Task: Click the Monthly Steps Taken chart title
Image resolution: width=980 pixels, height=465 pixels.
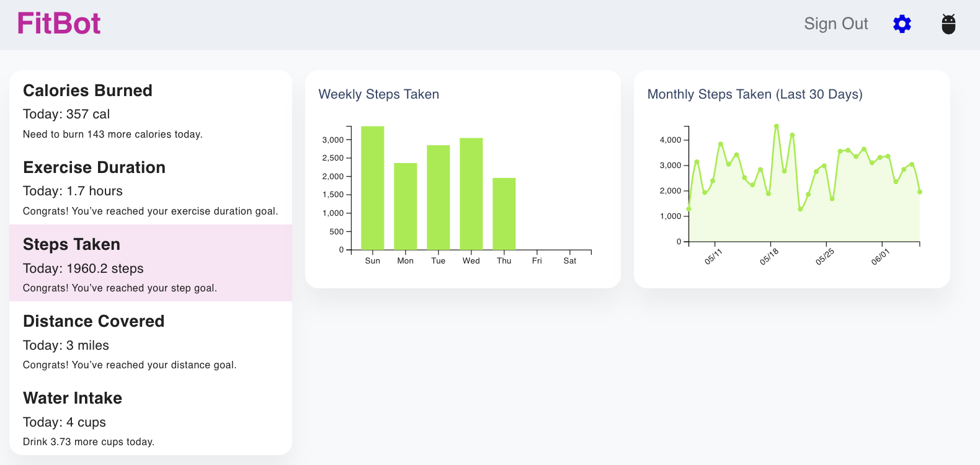Action: point(755,94)
